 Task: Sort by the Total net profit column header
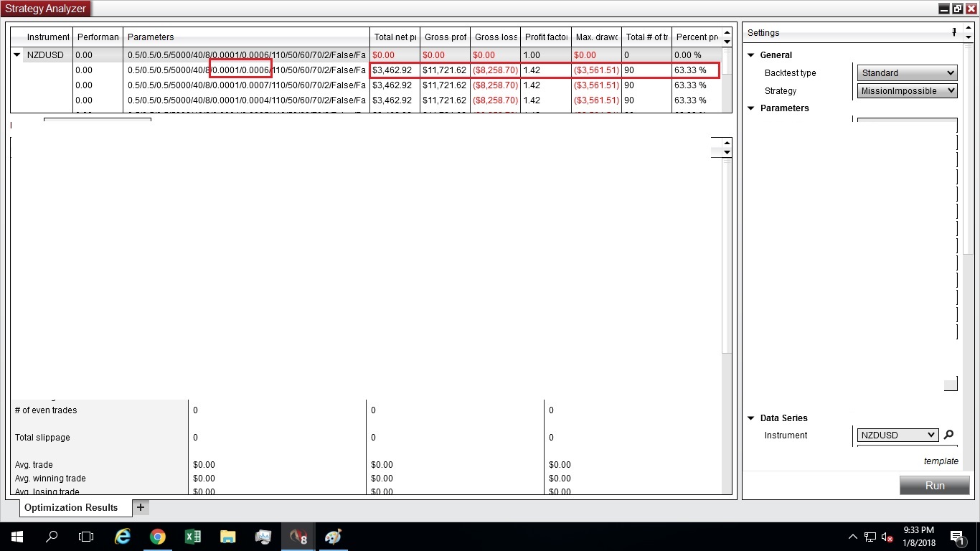(x=395, y=37)
